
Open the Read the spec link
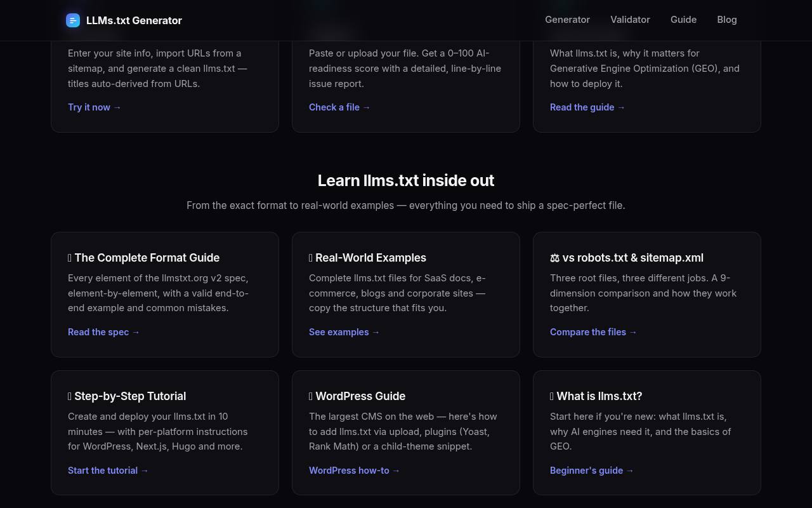[103, 332]
